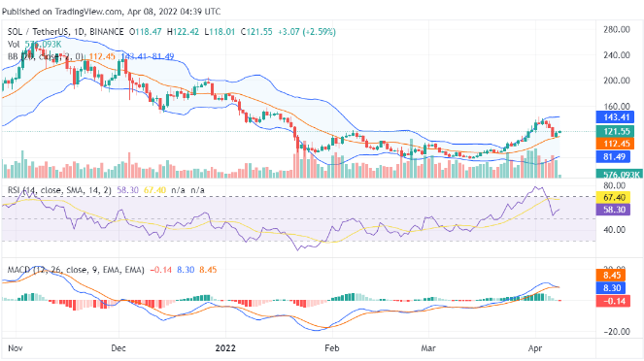Click the Mar time axis label
The width and height of the screenshot is (644, 361).
(x=428, y=348)
